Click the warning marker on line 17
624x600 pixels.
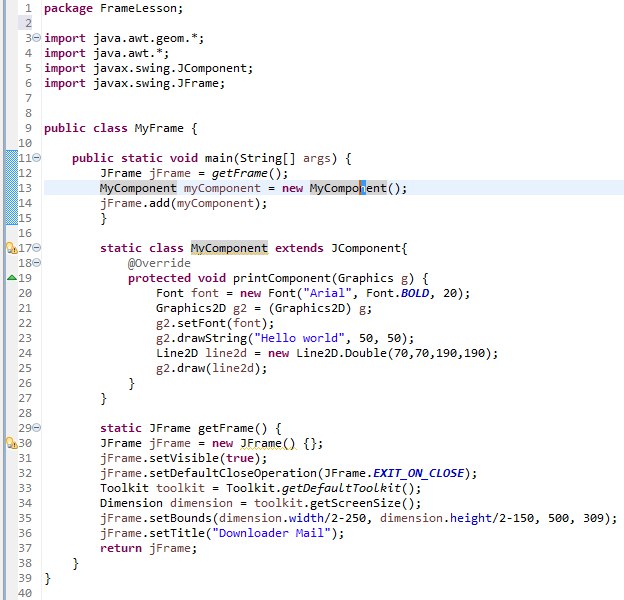point(12,248)
